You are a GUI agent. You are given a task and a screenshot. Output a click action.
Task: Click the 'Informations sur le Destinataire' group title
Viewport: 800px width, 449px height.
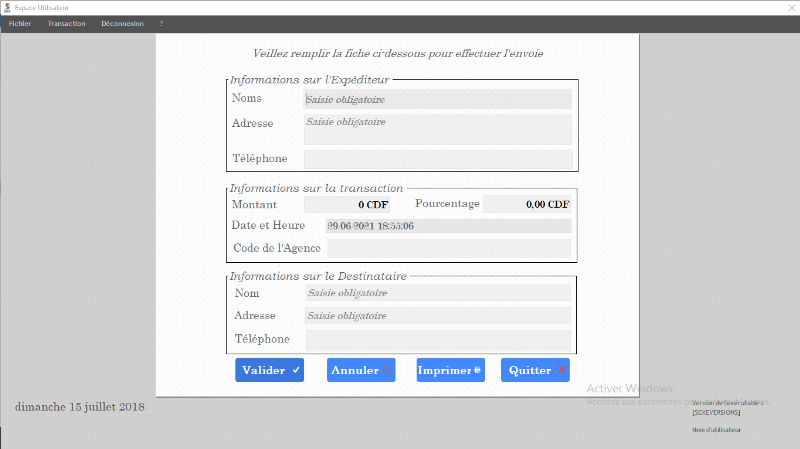[x=318, y=276]
